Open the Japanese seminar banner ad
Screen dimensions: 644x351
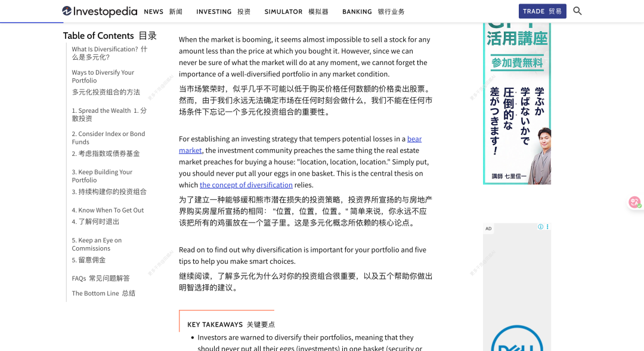(517, 104)
